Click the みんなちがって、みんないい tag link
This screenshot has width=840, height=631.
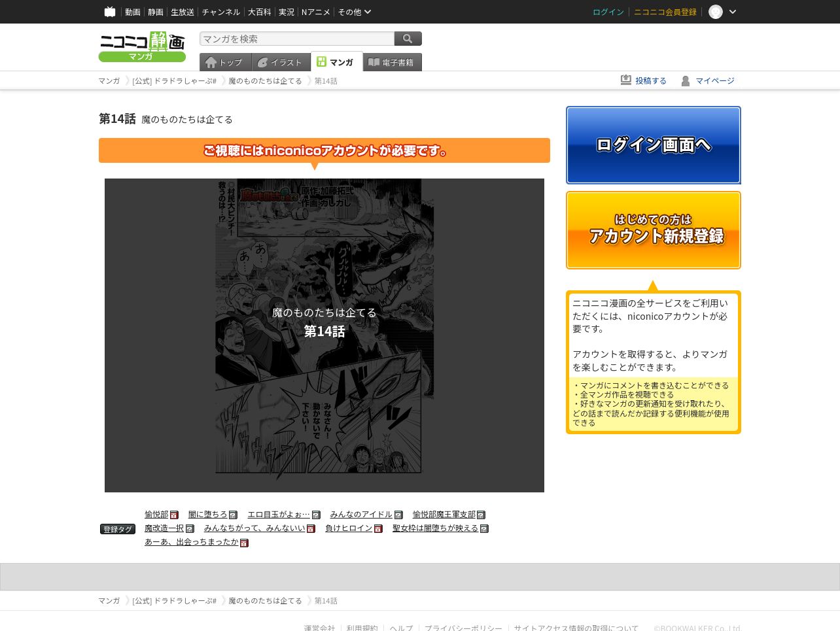(254, 528)
